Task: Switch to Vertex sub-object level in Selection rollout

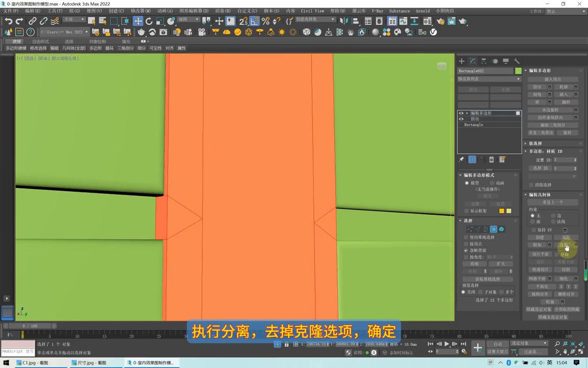Action: tap(470, 229)
